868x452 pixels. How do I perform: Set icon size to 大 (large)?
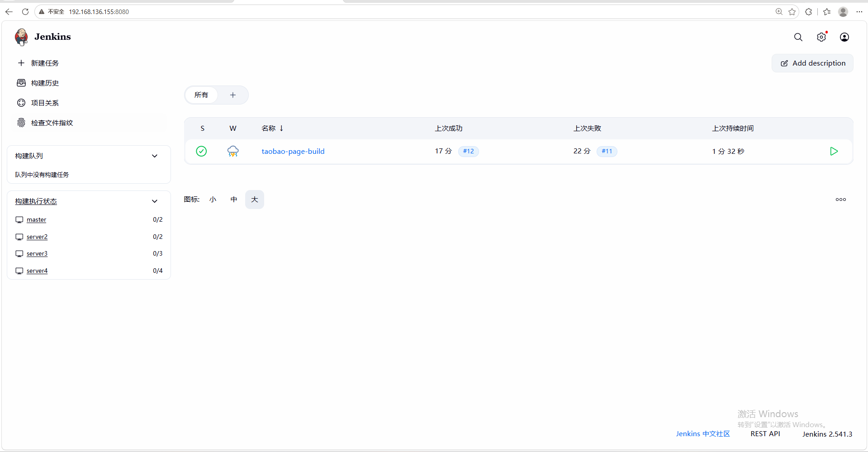(x=255, y=200)
